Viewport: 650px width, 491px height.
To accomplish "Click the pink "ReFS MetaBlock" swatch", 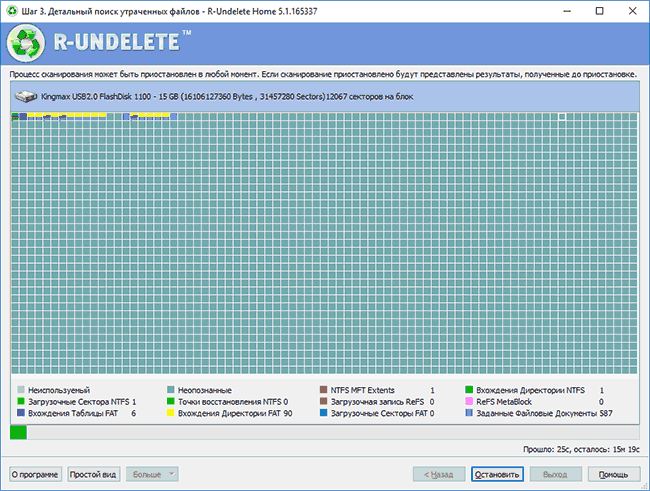I will click(469, 401).
